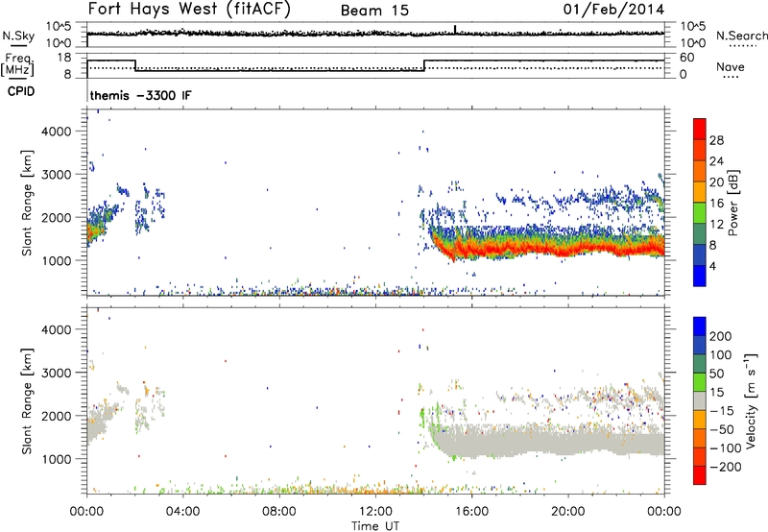Click the 'Fort Hays West (fitACF)' title

[189, 10]
